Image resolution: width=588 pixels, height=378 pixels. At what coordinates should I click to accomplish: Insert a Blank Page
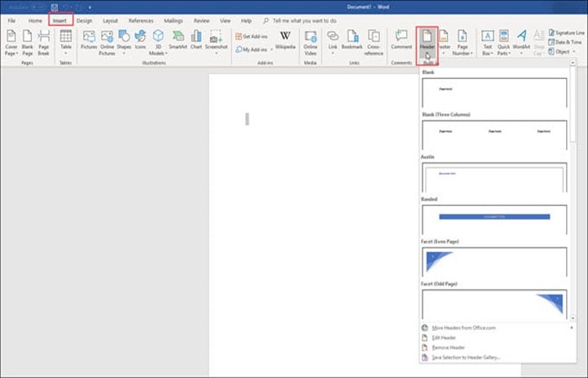click(27, 39)
